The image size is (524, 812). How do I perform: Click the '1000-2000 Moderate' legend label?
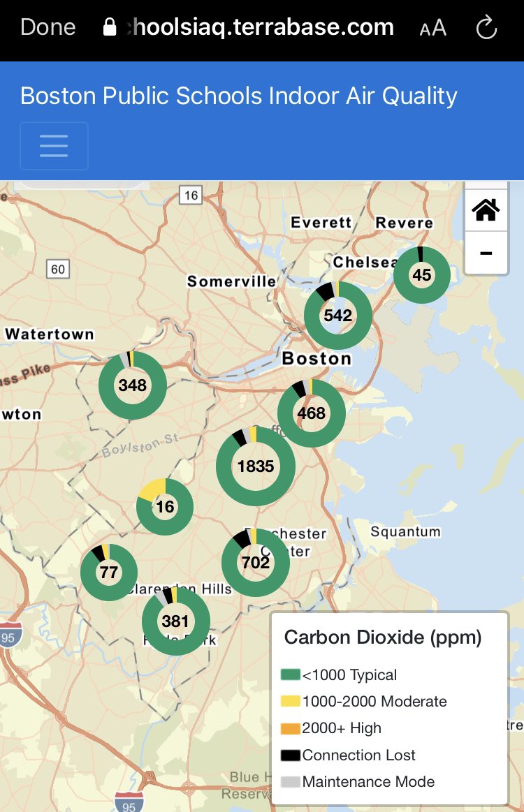tap(374, 701)
